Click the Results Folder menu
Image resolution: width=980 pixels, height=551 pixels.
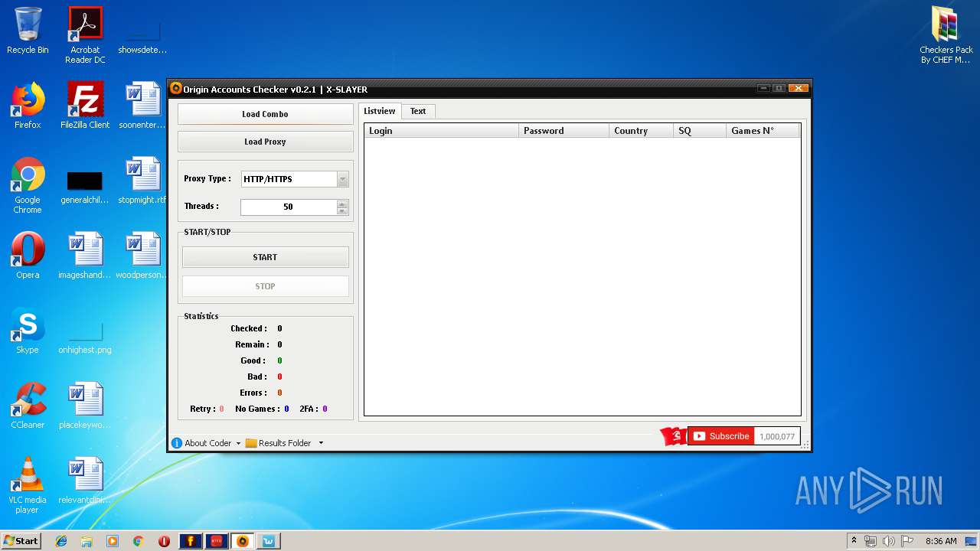[x=285, y=443]
